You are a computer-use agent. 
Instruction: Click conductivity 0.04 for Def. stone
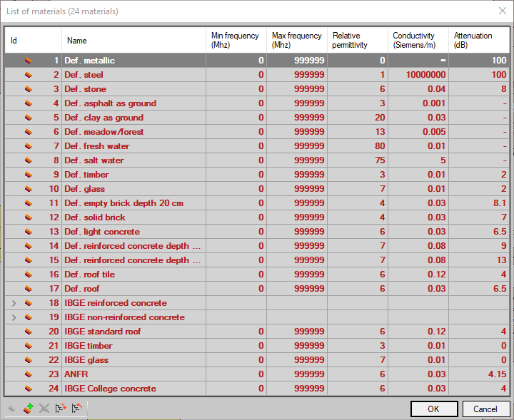coord(437,89)
